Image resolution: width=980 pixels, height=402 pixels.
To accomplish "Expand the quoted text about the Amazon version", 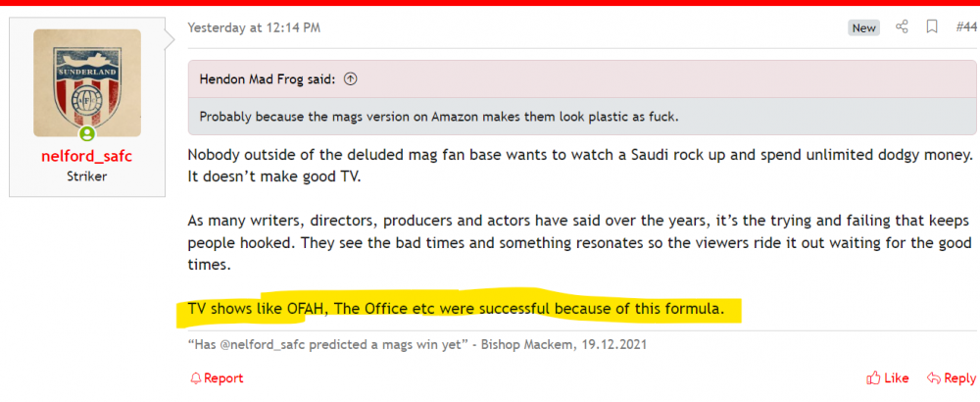I will (x=439, y=117).
